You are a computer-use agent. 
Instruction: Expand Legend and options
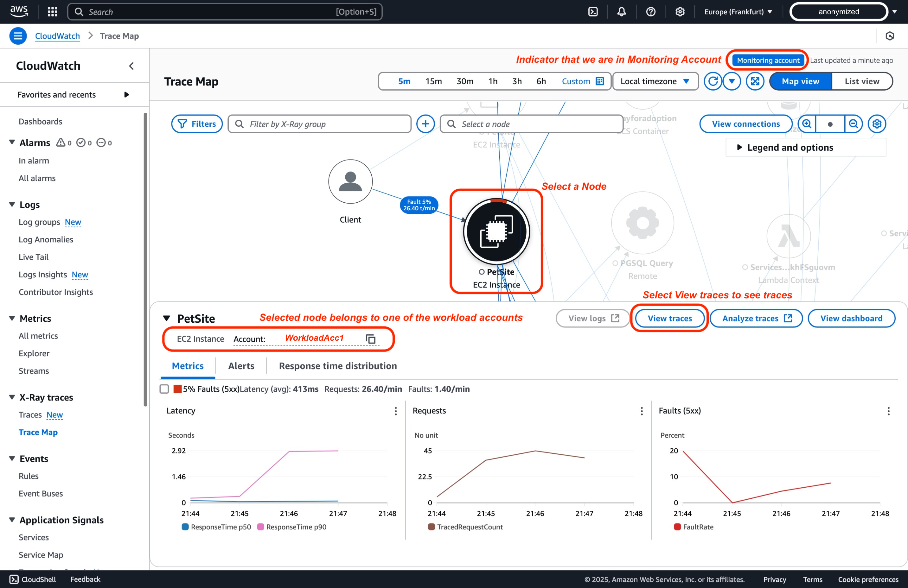point(805,147)
